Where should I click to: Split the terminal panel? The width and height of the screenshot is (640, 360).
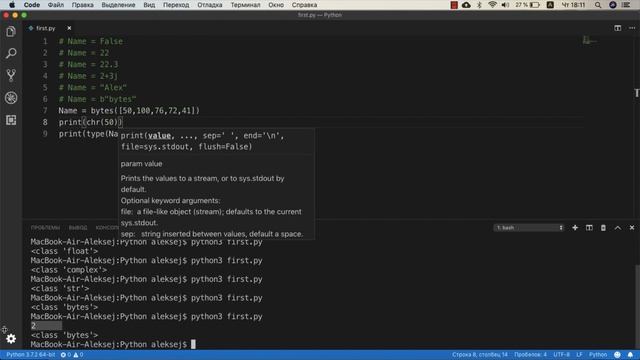pyautogui.click(x=589, y=227)
